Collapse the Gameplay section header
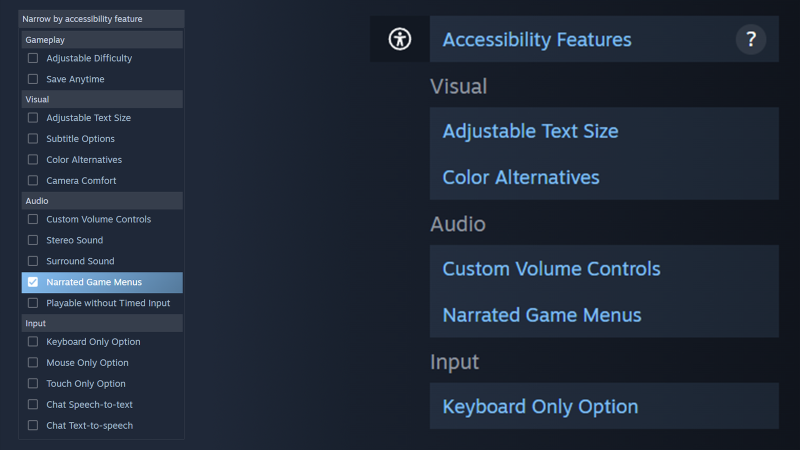The height and width of the screenshot is (450, 800). coord(102,40)
